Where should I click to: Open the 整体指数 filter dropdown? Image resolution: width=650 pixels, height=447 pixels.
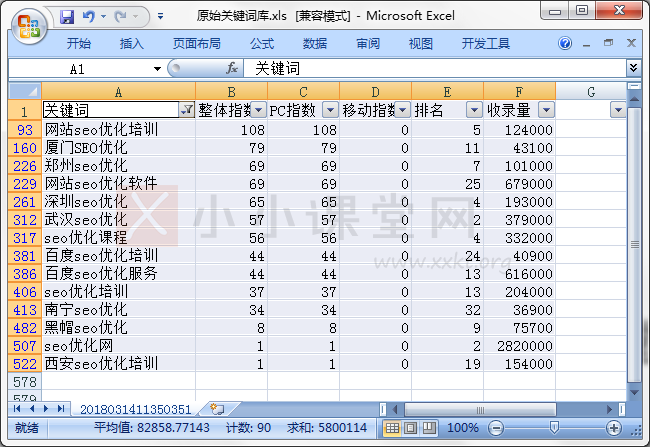[x=259, y=110]
